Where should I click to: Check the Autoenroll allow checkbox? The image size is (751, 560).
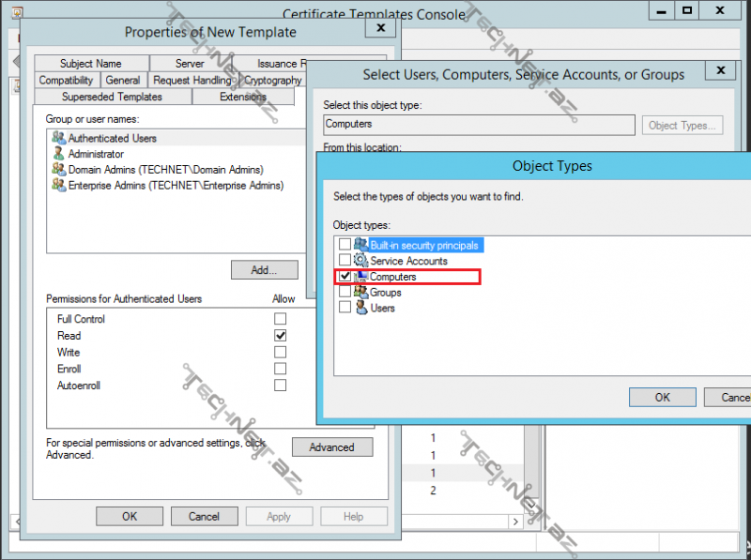click(x=280, y=386)
